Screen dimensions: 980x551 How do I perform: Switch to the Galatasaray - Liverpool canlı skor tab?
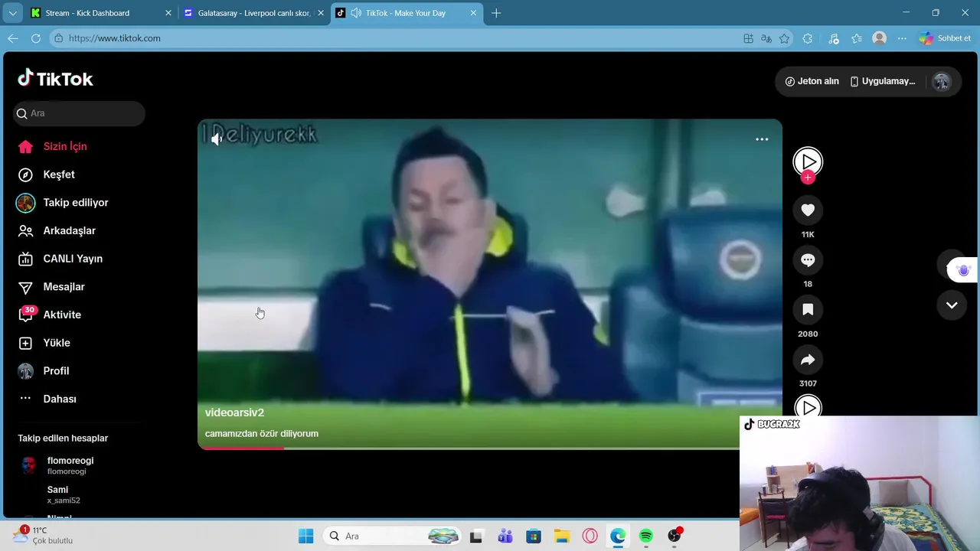tap(254, 13)
